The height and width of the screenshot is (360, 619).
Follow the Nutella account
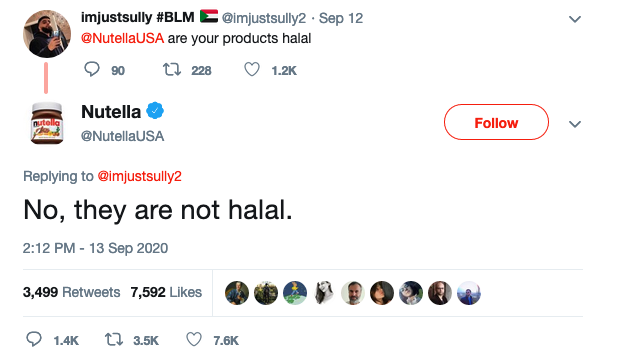pyautogui.click(x=496, y=122)
